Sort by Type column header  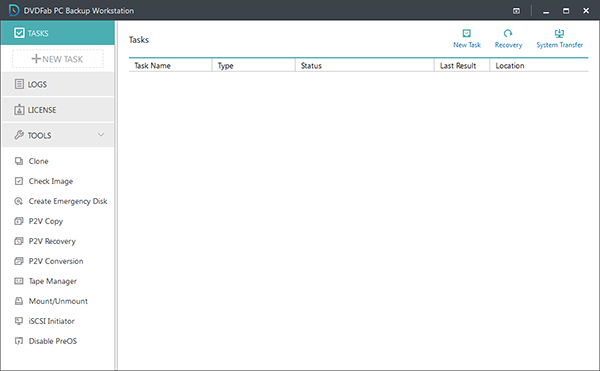point(254,65)
